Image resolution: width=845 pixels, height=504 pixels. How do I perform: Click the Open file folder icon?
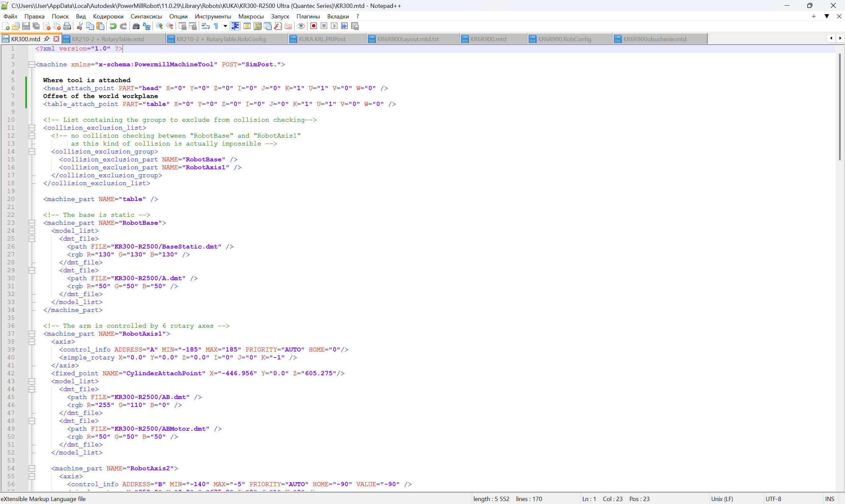click(x=16, y=26)
